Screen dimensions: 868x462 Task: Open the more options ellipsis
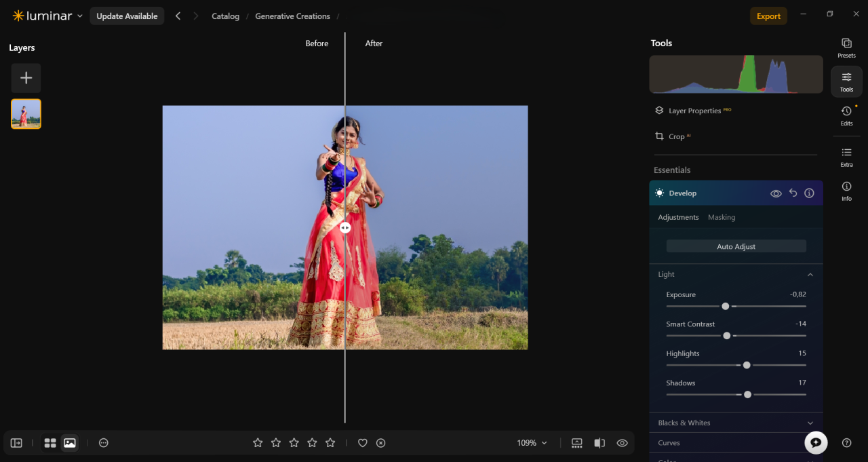click(x=103, y=443)
